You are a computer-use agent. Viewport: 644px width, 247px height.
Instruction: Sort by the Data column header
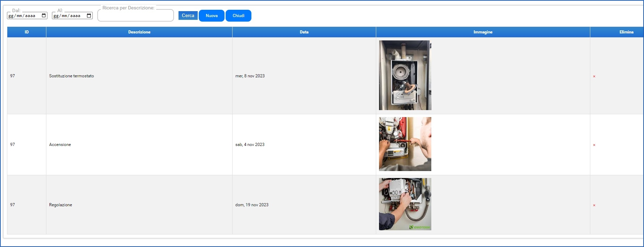304,32
